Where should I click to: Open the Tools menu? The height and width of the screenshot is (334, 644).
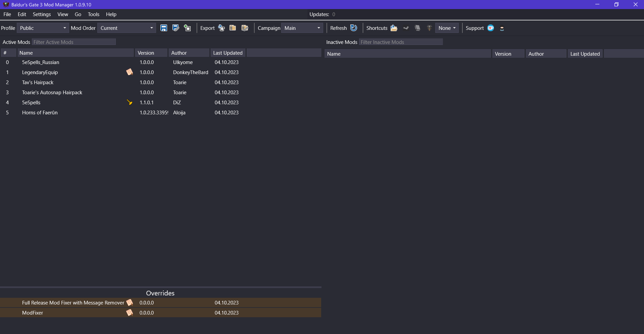[94, 14]
